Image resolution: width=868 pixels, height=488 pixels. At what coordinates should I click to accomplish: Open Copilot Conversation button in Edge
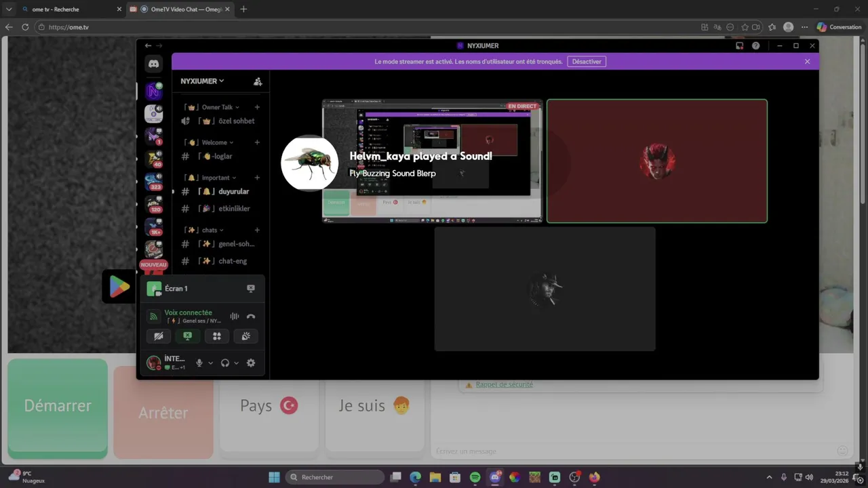coord(839,27)
